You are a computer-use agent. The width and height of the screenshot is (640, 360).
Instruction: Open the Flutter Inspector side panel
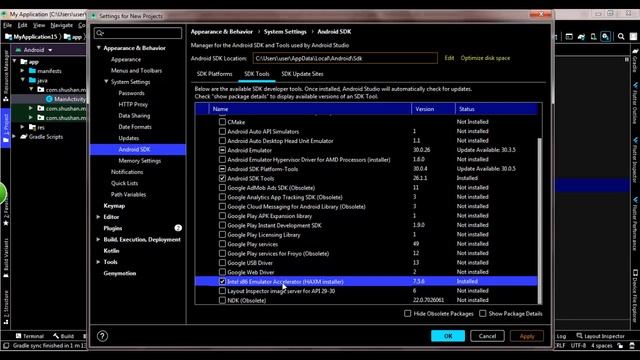pyautogui.click(x=636, y=160)
